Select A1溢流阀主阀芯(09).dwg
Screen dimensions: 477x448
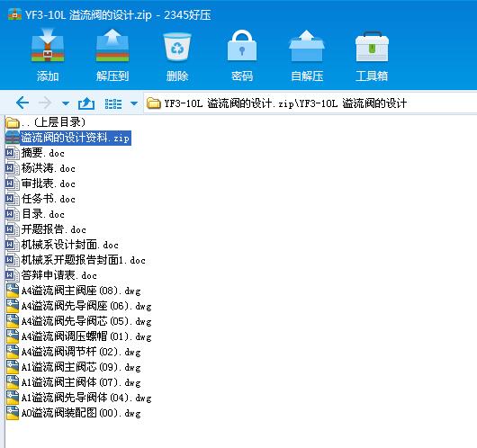[x=73, y=367]
